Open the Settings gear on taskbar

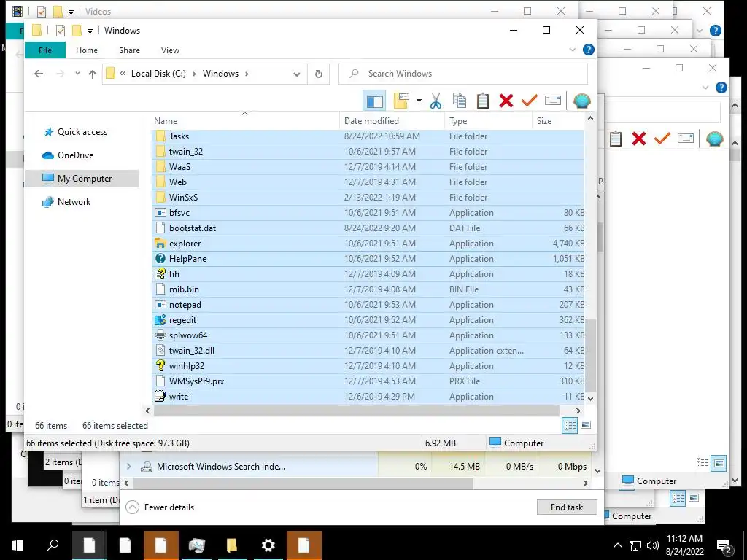click(x=268, y=545)
